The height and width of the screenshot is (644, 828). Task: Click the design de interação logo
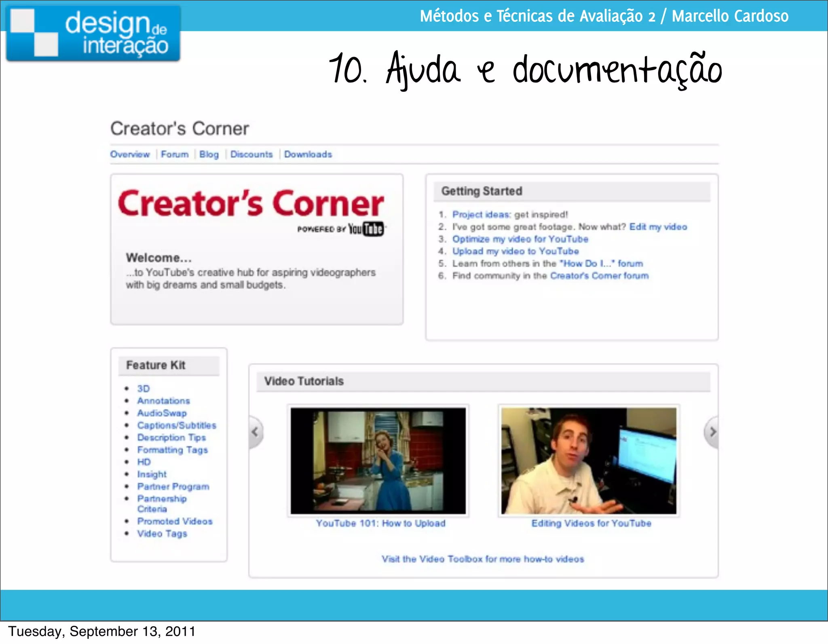pos(93,33)
